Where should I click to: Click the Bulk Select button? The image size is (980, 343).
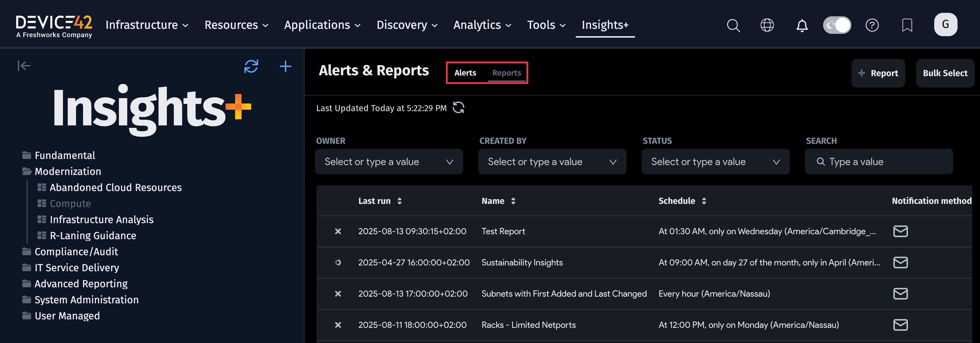click(x=945, y=73)
